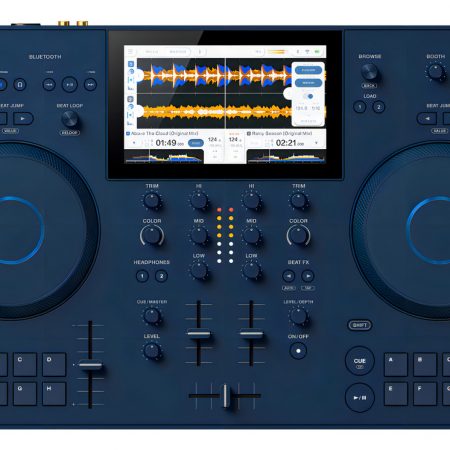Skip to previous Bluetooth track
Screen dimensions: 450x450
point(49,85)
